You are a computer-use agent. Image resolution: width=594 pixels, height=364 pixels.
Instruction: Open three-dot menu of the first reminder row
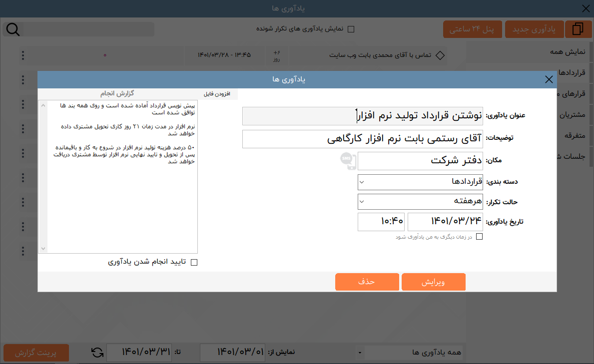pyautogui.click(x=22, y=55)
